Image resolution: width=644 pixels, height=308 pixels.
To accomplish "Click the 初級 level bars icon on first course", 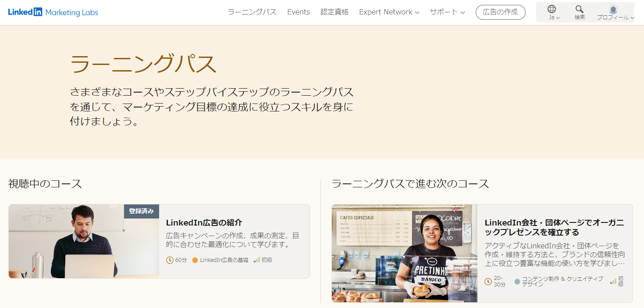I will coord(257,260).
